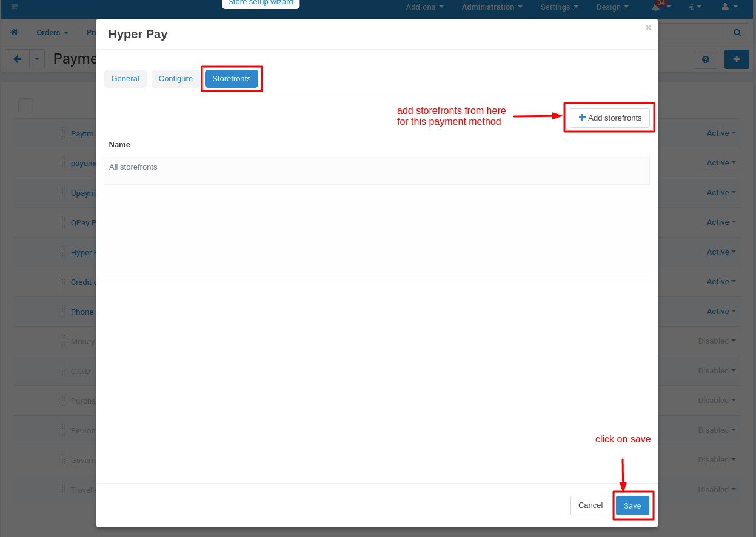Viewport: 756px width, 537px height.
Task: Open the notifications bell icon
Action: [655, 7]
